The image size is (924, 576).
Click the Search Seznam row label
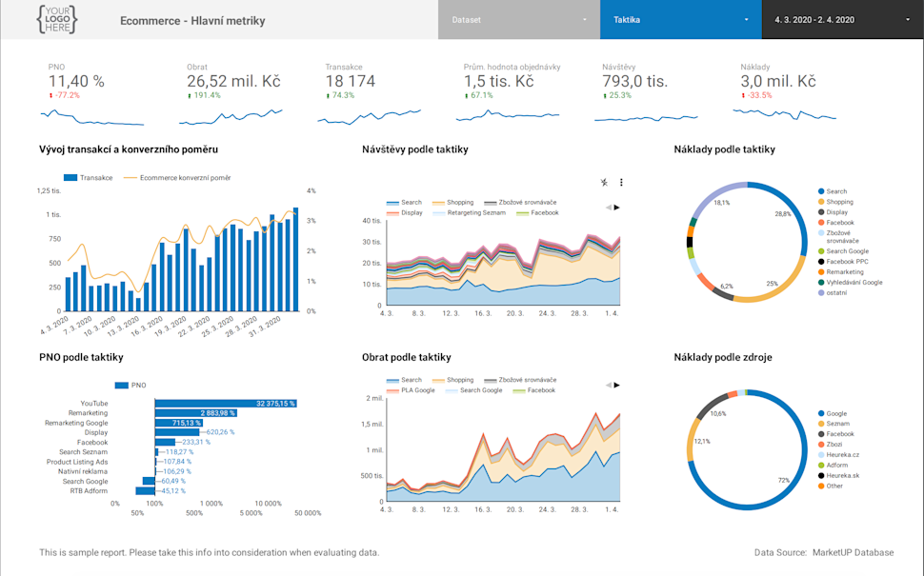83,451
